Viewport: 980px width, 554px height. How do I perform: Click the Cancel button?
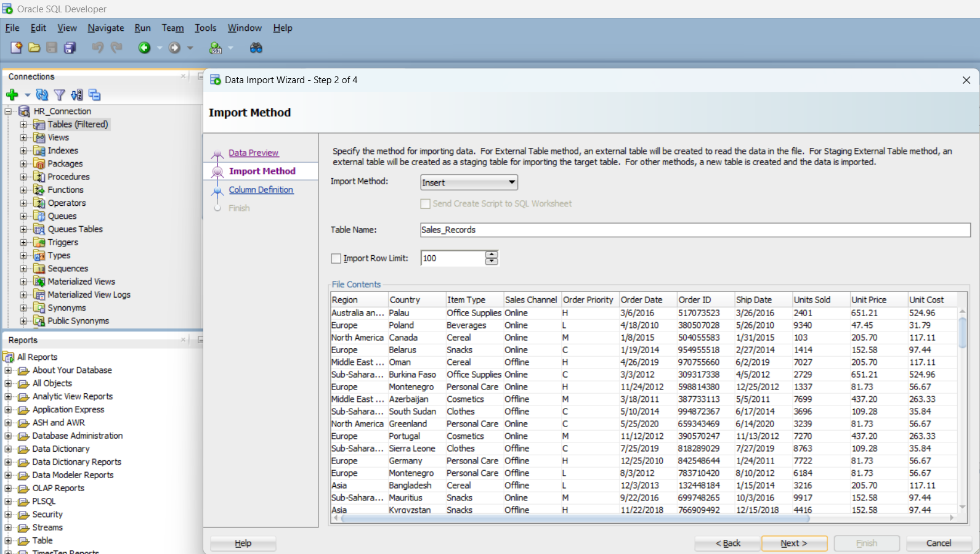[939, 543]
